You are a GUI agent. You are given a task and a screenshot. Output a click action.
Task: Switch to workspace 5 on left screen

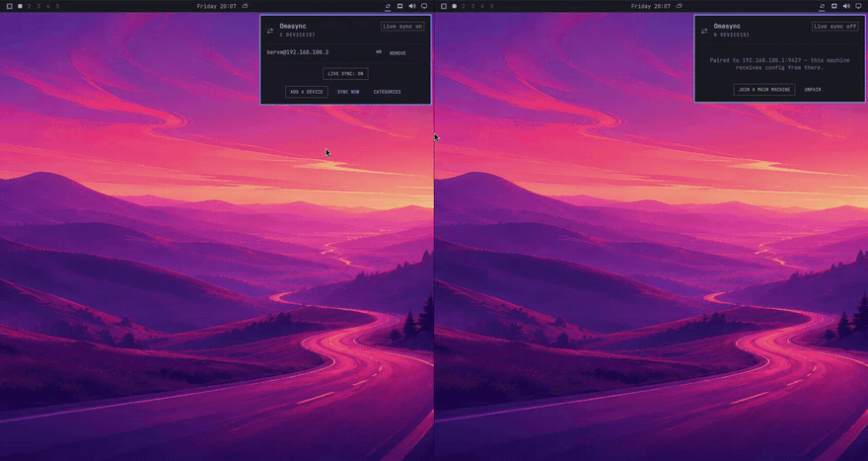pos(57,6)
